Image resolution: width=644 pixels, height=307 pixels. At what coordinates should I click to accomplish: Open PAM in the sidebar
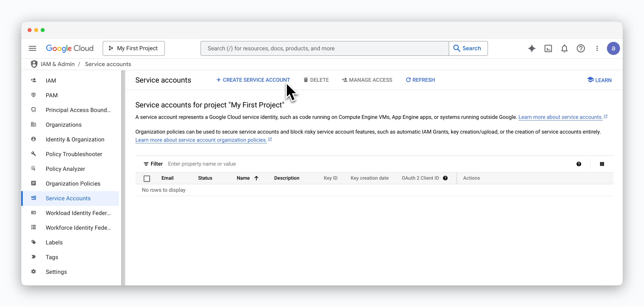[x=70, y=95]
